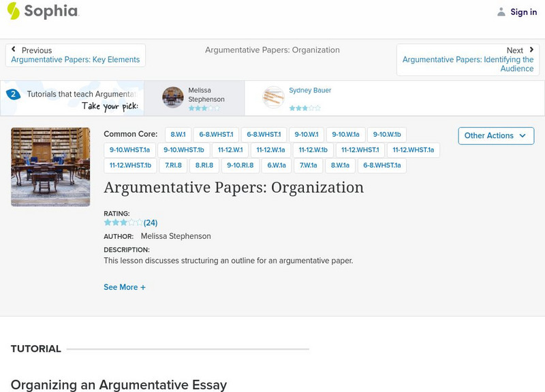Select the 11-12.W.1a standard tag
The width and height of the screenshot is (545, 392).
coord(270,150)
